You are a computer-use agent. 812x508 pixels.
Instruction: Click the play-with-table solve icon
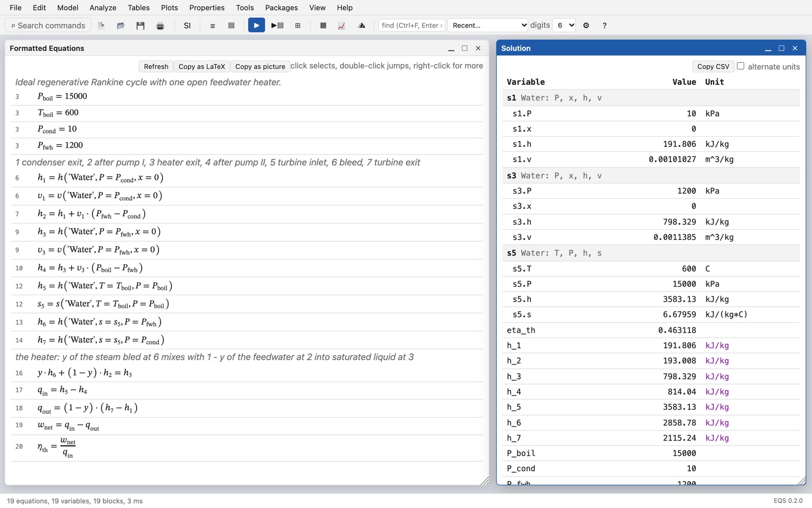pos(277,25)
